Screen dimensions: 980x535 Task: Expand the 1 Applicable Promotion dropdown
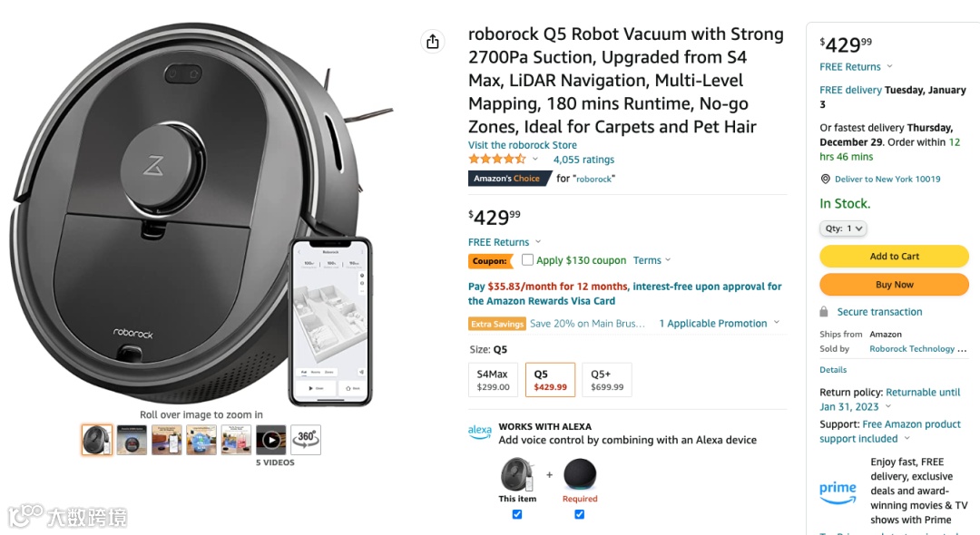click(x=718, y=324)
